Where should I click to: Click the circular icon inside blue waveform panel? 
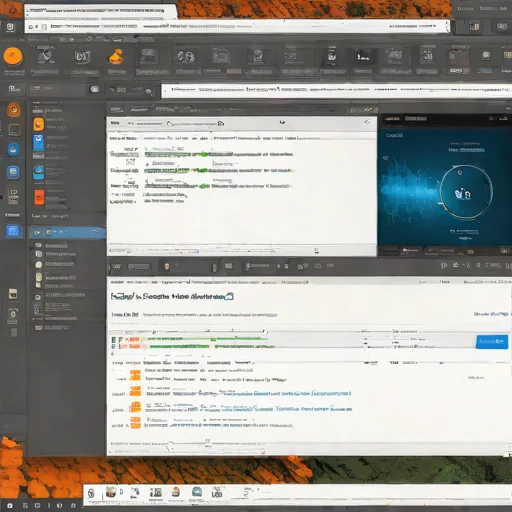466,192
